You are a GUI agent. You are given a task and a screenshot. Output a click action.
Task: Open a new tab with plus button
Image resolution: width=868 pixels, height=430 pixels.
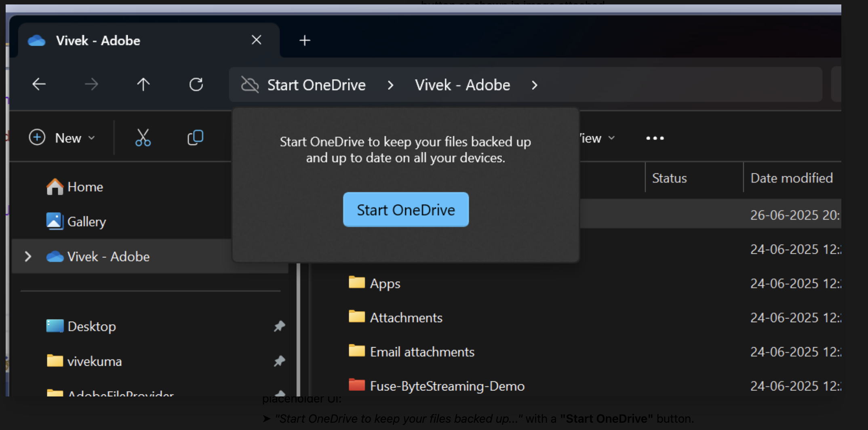point(305,40)
